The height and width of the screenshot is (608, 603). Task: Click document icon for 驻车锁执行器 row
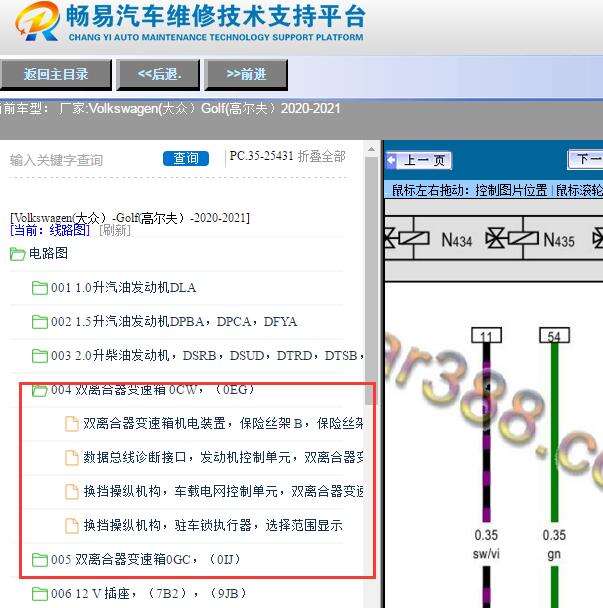click(72, 526)
